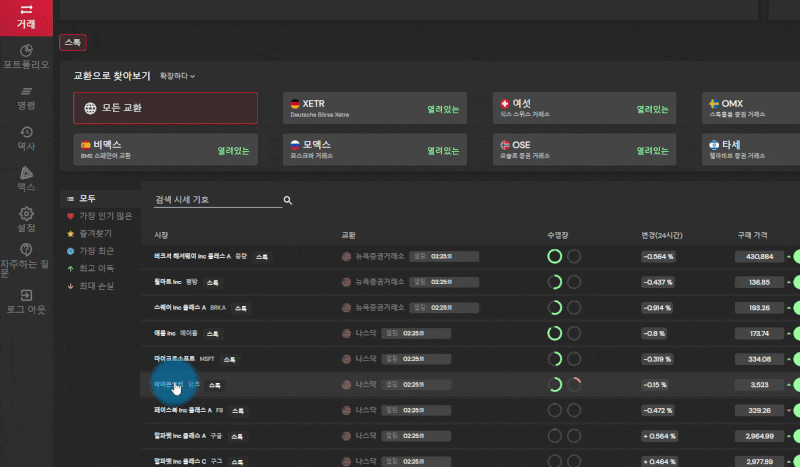This screenshot has height=467, width=800.
Task: Open the 자주하는 질문 help icon
Action: [x=26, y=250]
